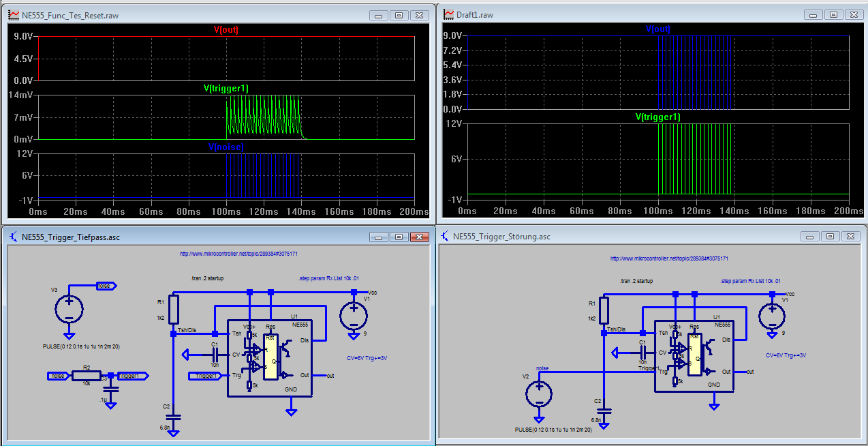Image resolution: width=868 pixels, height=446 pixels.
Task: Click the schematic icon in NE555_Trigger_Störung.asc title bar
Action: (446, 237)
